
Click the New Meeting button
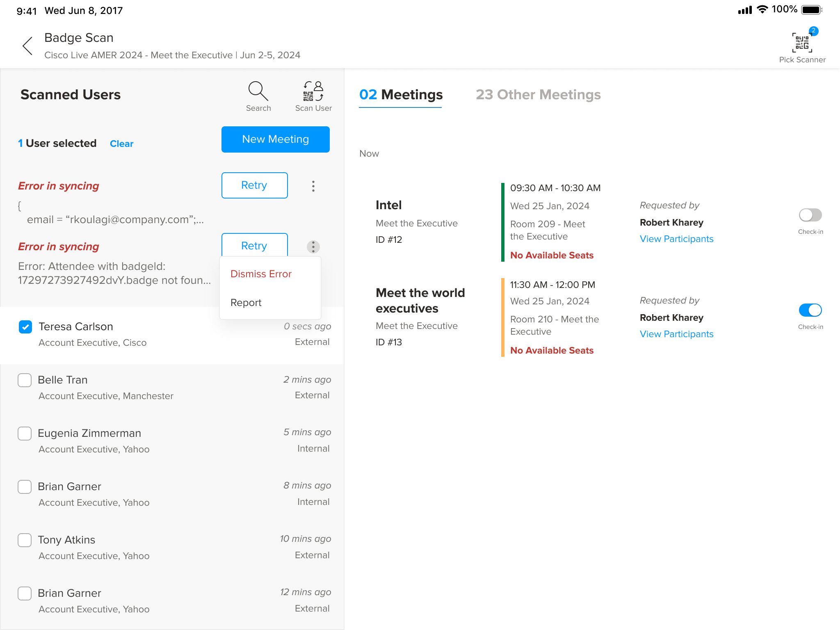click(x=276, y=139)
